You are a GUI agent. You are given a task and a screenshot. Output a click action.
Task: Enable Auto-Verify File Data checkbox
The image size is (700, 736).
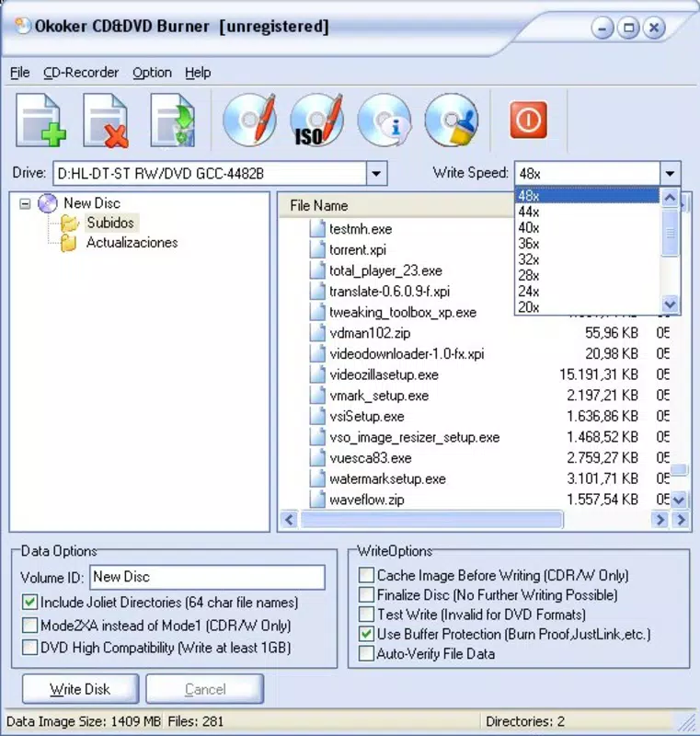coord(366,653)
